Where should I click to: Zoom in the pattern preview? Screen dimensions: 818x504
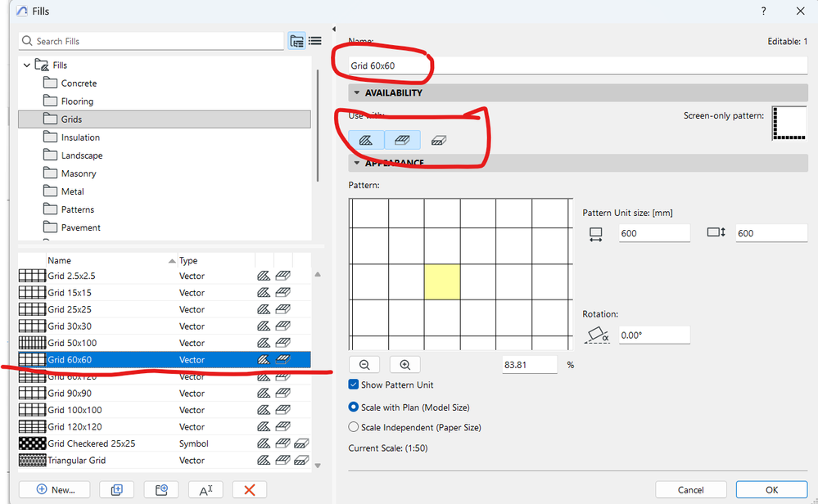[x=404, y=365]
